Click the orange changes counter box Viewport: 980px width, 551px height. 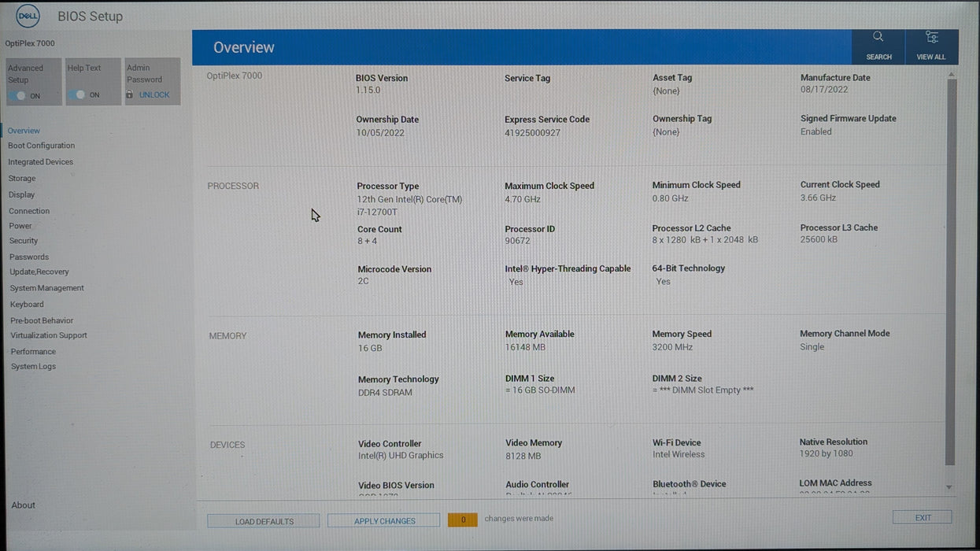(x=463, y=520)
